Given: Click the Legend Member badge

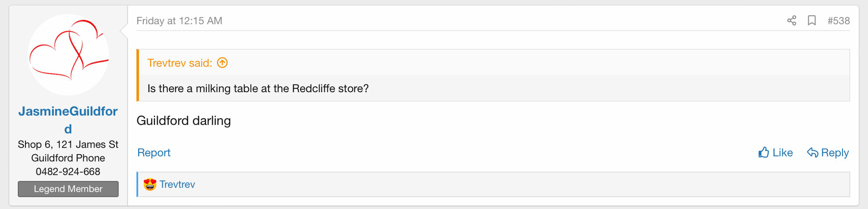Looking at the screenshot, I should (x=68, y=189).
